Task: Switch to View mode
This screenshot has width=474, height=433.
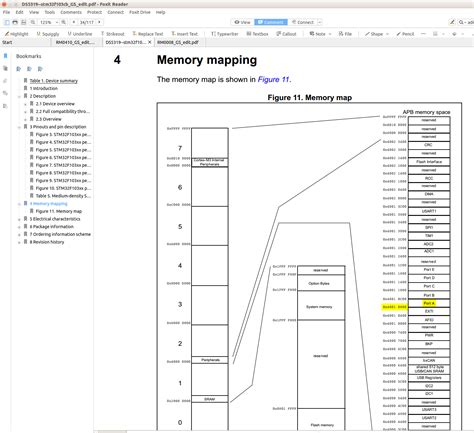Action: 242,22
